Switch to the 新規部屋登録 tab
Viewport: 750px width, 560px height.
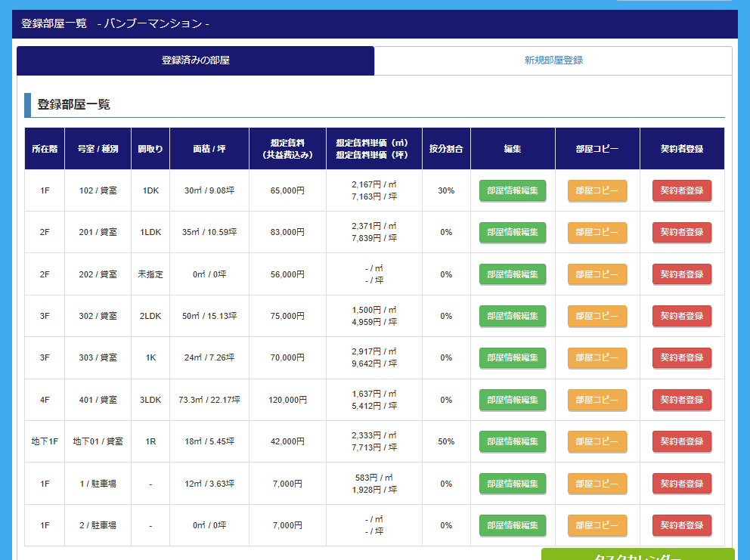553,60
